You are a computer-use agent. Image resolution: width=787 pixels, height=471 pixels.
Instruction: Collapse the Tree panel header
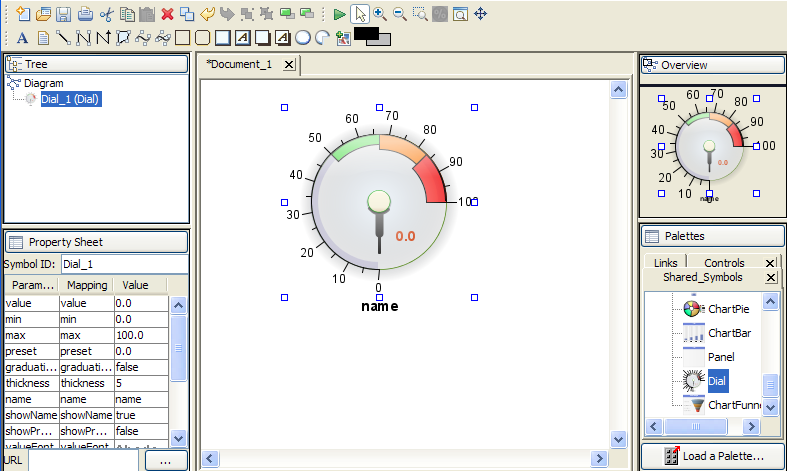[96, 64]
